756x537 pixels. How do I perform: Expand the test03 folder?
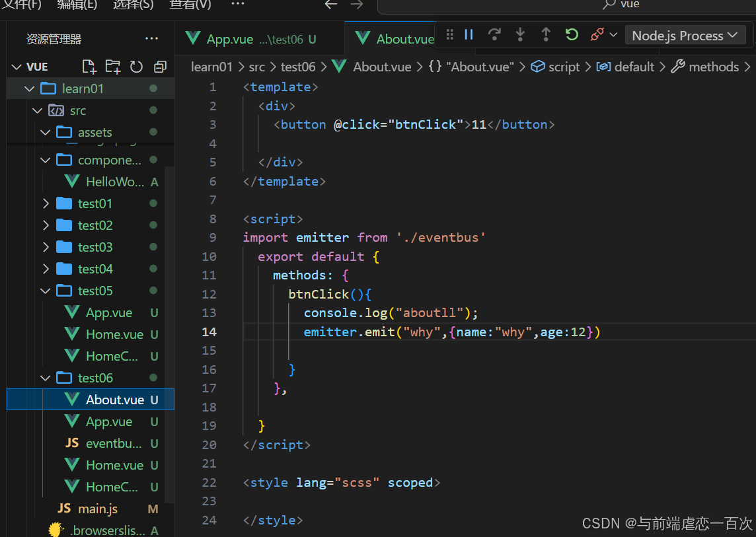[46, 247]
